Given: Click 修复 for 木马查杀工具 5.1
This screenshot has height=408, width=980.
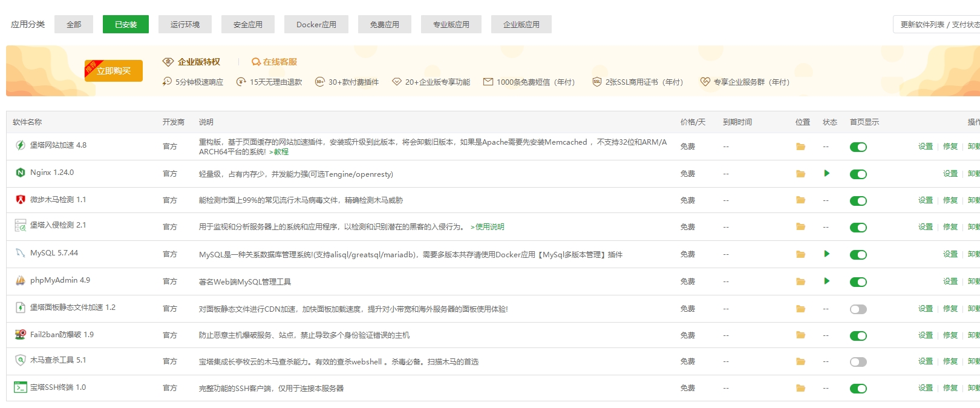Looking at the screenshot, I should point(950,361).
